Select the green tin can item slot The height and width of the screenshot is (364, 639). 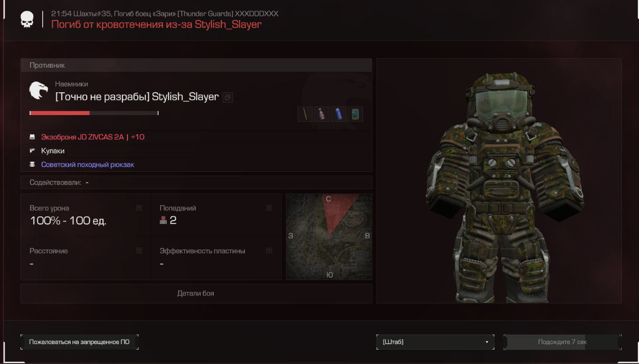point(355,114)
